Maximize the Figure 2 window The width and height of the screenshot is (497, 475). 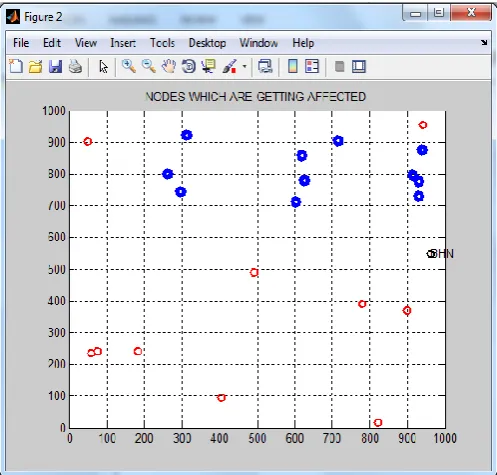click(x=439, y=13)
